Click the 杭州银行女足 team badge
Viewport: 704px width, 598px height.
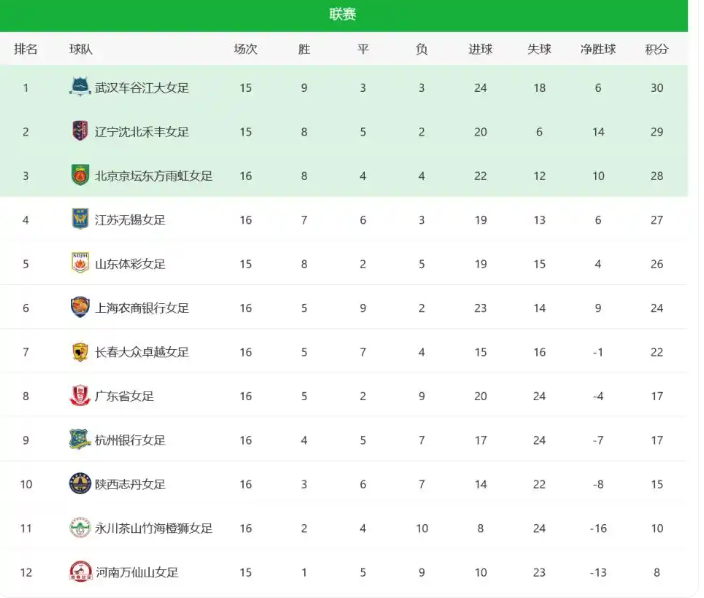(79, 439)
